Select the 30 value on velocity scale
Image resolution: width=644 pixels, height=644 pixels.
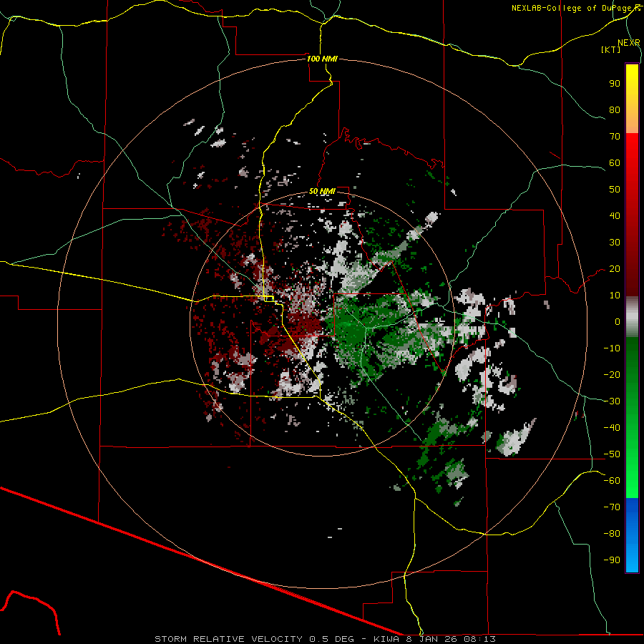coord(615,243)
